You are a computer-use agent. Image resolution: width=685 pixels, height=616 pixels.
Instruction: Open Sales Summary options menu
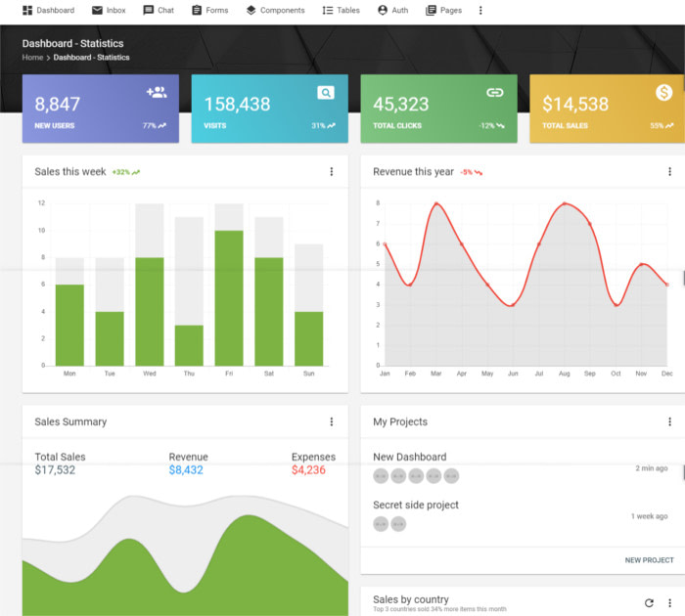[331, 421]
